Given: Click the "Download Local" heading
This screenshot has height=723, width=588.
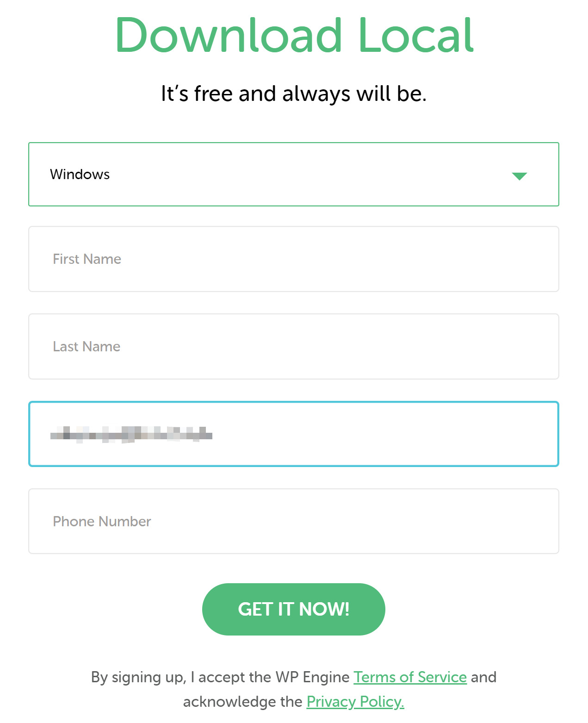Looking at the screenshot, I should click(294, 35).
